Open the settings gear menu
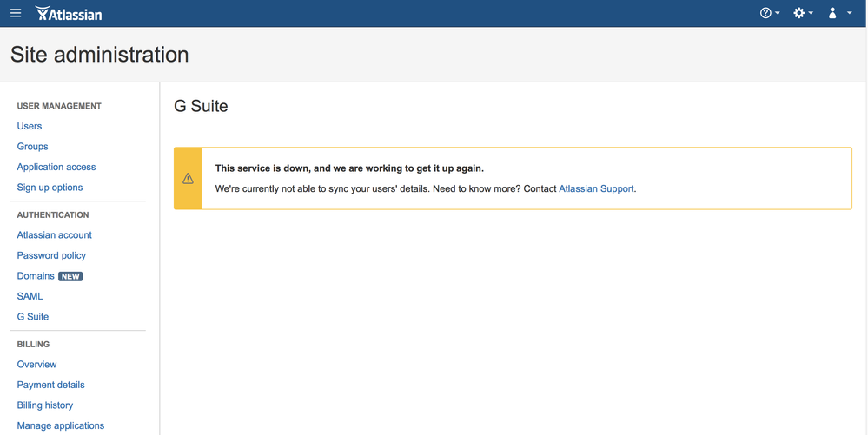Image resolution: width=868 pixels, height=435 pixels. [x=798, y=13]
